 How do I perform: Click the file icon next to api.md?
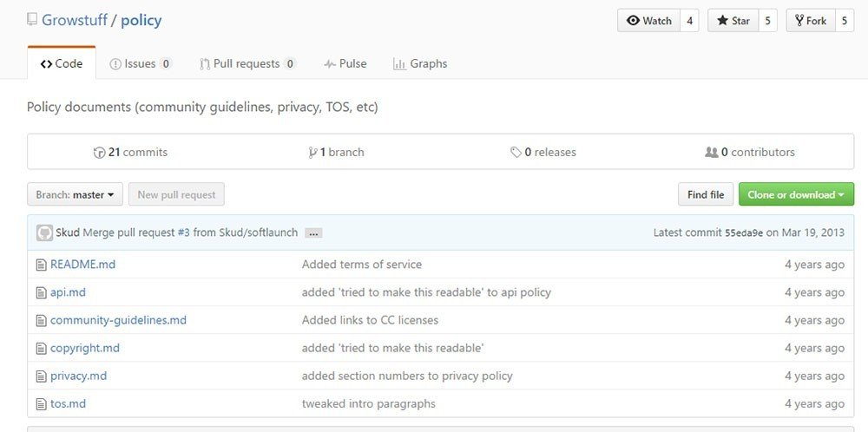click(x=41, y=292)
